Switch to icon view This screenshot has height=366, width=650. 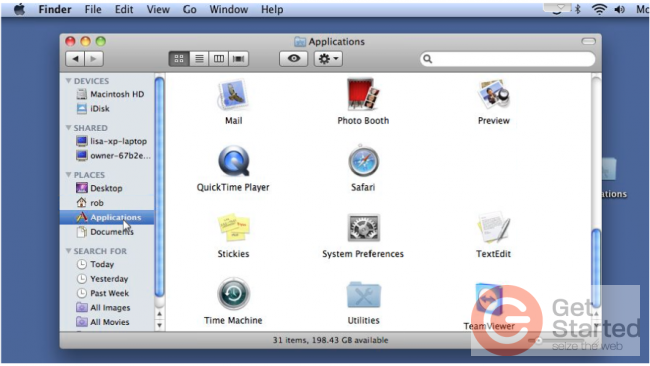click(179, 59)
